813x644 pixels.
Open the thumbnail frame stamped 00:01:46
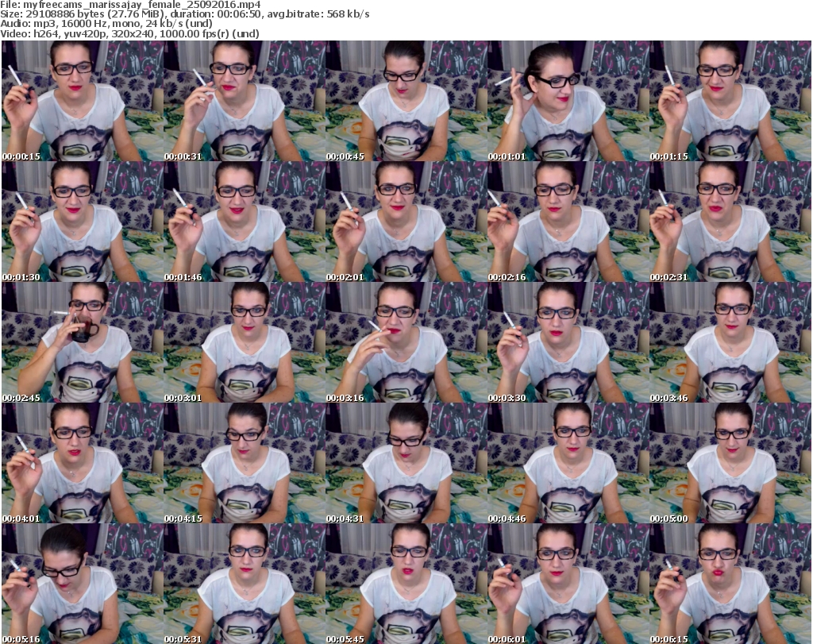[245, 222]
